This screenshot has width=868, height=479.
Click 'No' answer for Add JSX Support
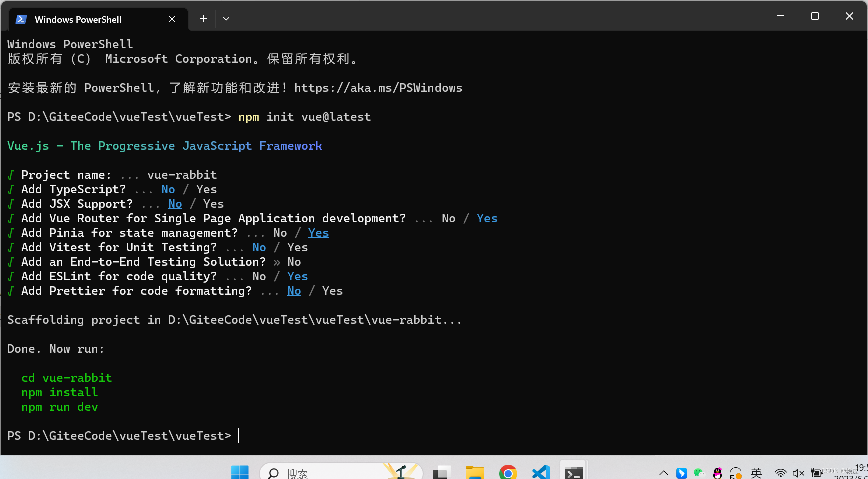175,204
